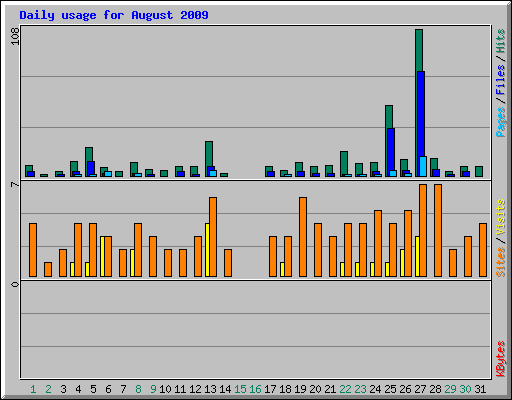Click the orange sites bar for day 17
Image resolution: width=512 pixels, height=400 pixels.
point(273,256)
